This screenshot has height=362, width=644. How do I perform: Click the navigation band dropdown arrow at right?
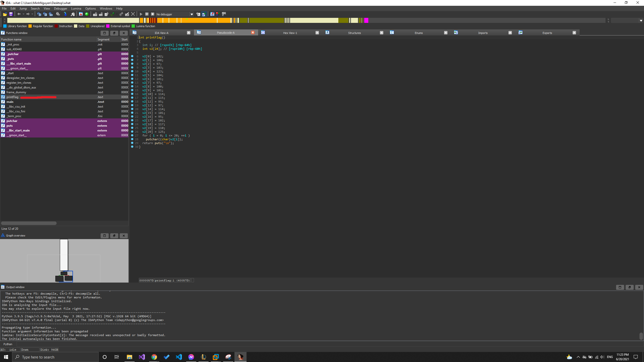coord(641,21)
